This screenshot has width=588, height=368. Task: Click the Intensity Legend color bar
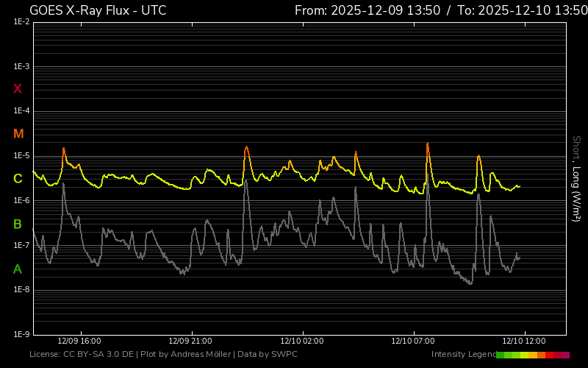coord(532,355)
